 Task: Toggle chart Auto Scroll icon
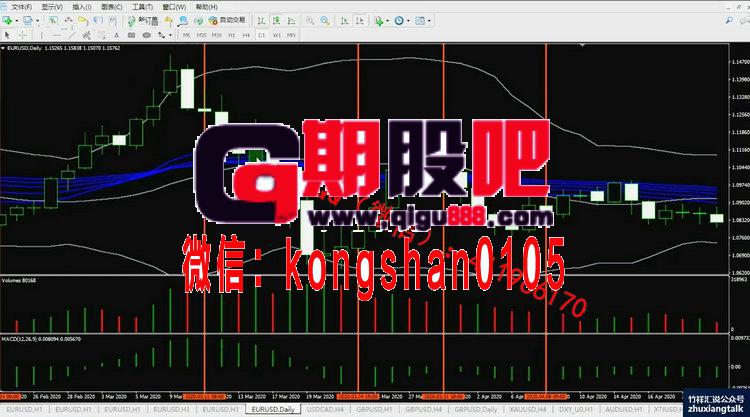click(x=344, y=21)
